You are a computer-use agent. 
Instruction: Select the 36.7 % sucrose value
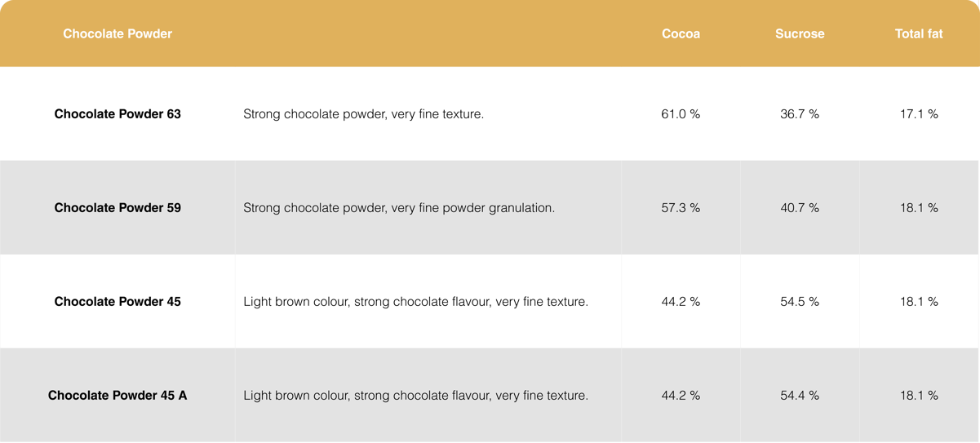coord(800,114)
